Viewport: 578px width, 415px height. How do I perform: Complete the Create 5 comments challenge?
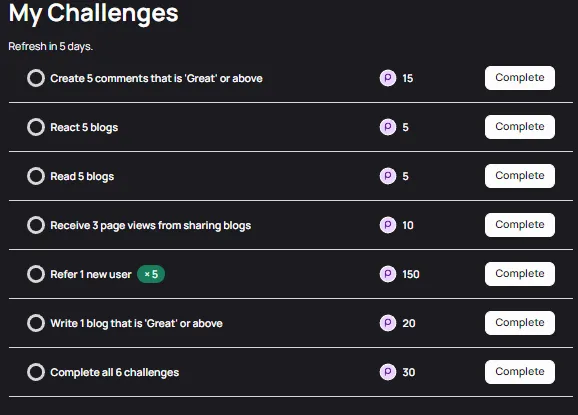(x=520, y=78)
